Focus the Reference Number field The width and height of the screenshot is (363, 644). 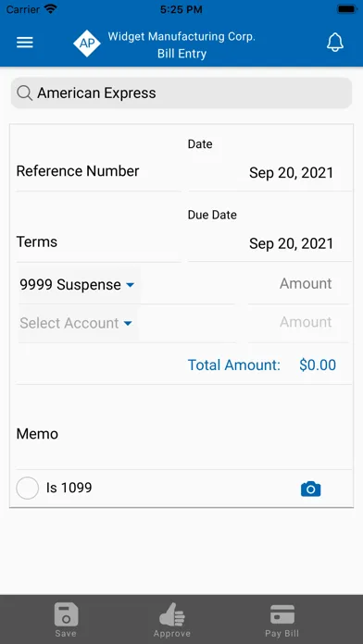[99, 171]
